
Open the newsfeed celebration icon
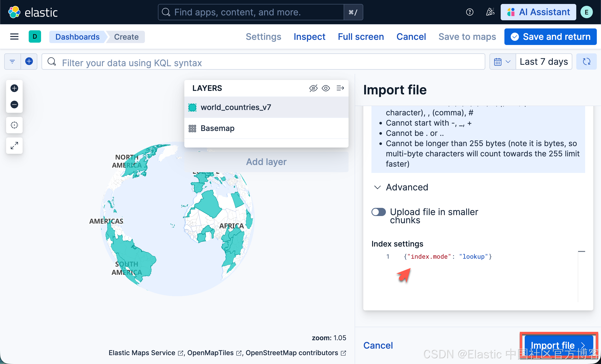coord(490,12)
